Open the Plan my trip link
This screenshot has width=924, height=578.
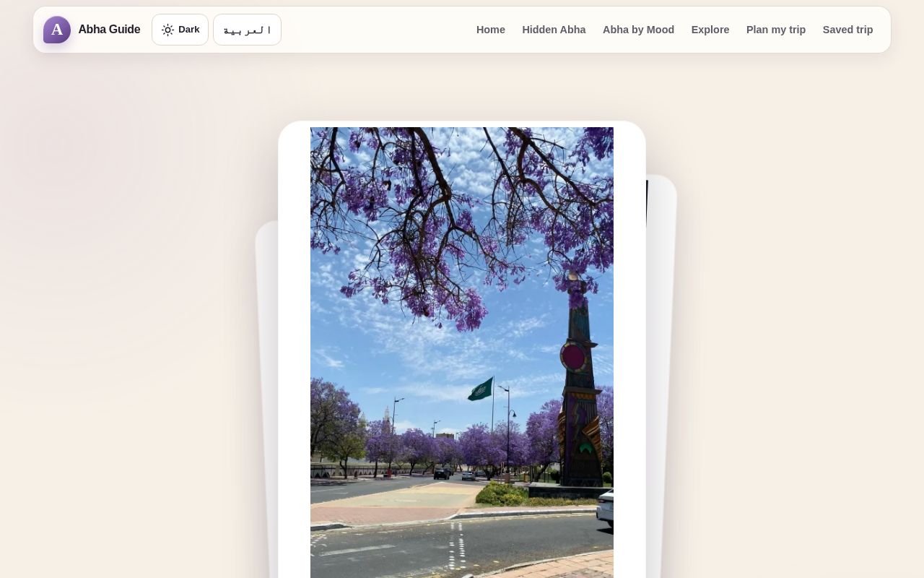click(776, 30)
